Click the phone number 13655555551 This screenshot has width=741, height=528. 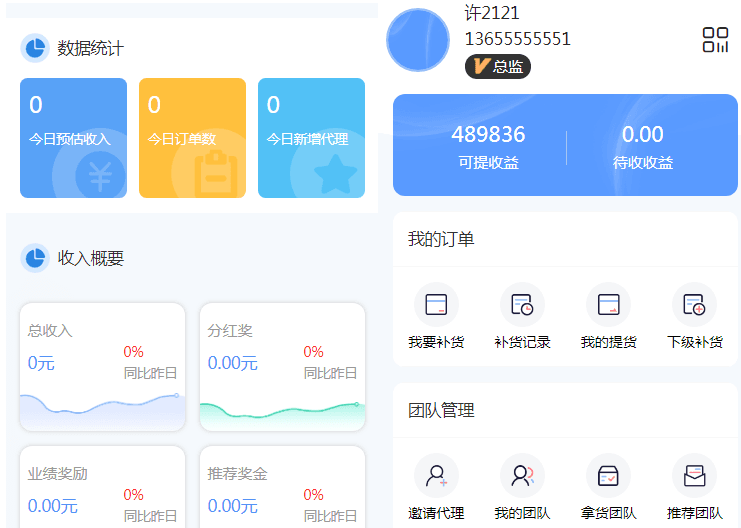tap(517, 39)
